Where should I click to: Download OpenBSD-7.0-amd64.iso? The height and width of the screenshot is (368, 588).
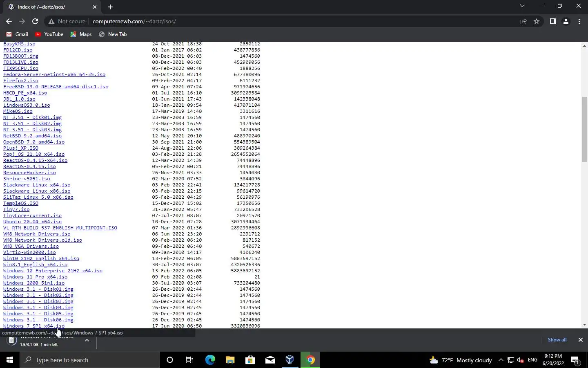click(x=34, y=142)
